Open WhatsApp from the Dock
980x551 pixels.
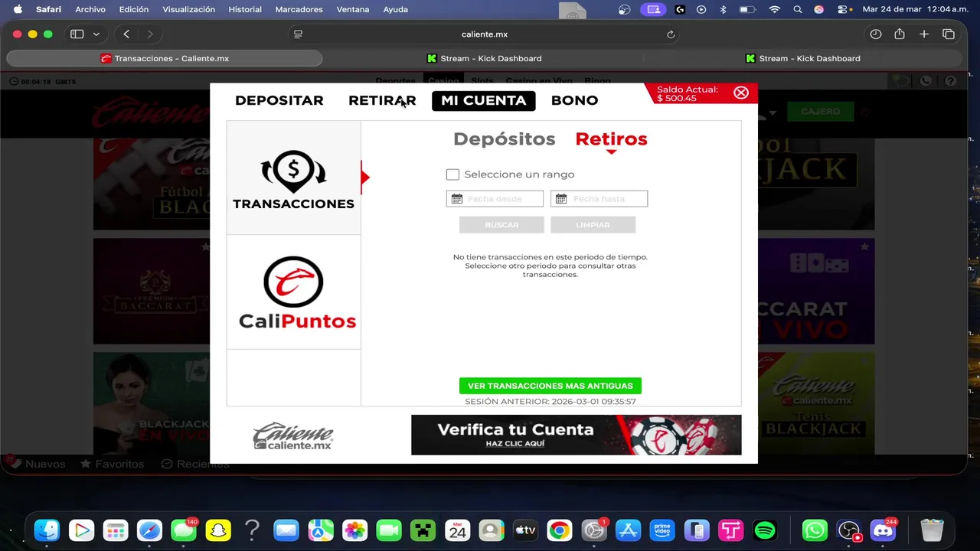(815, 530)
